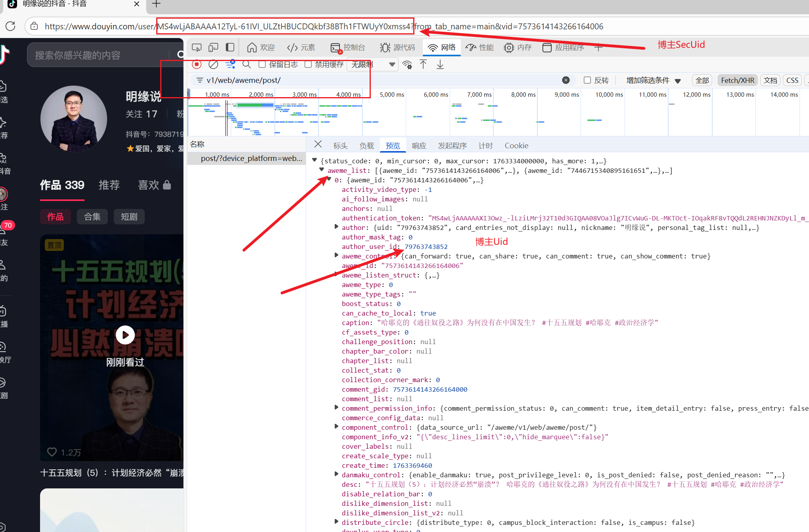Toggle device emulation mode

pyautogui.click(x=213, y=48)
